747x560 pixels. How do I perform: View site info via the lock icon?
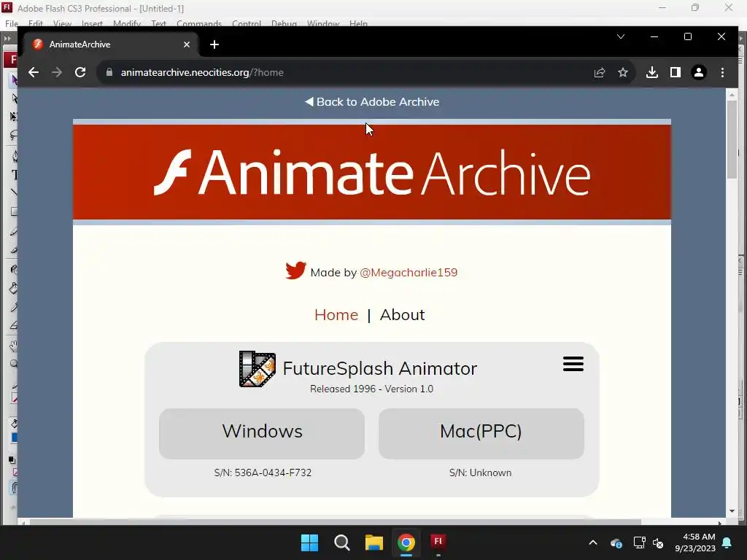109,72
